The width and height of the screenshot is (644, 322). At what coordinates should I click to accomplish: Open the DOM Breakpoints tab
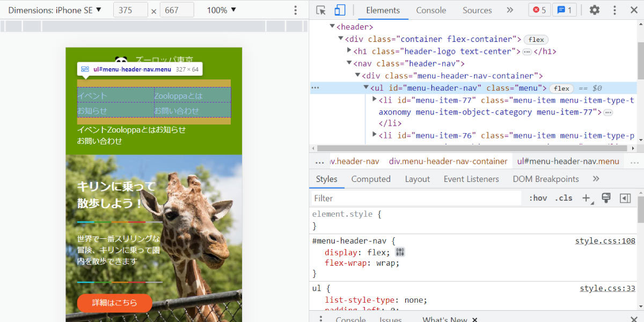pyautogui.click(x=546, y=179)
